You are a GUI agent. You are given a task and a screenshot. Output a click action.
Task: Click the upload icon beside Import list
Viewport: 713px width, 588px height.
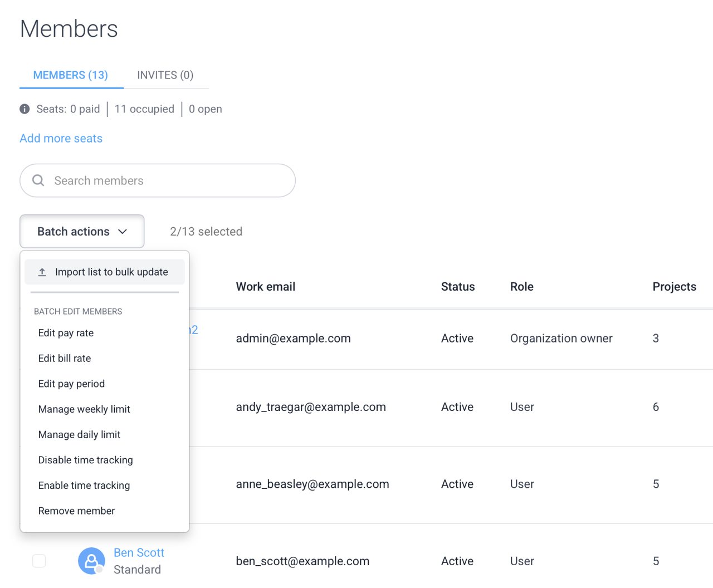click(42, 272)
